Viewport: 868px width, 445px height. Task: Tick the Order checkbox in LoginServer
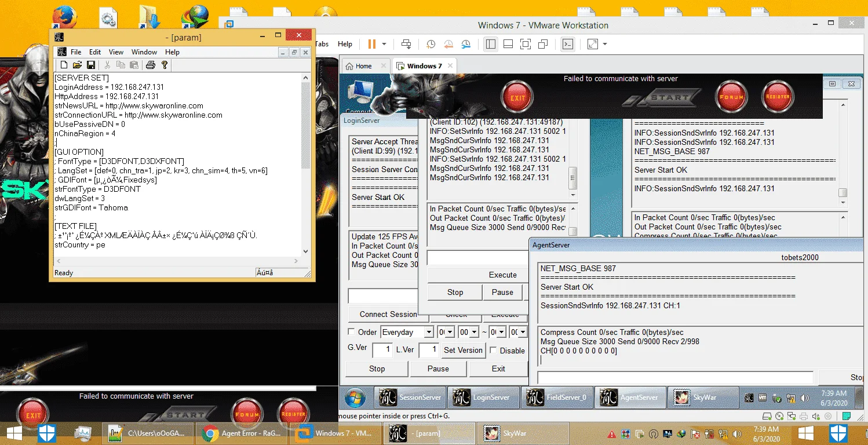coord(351,332)
